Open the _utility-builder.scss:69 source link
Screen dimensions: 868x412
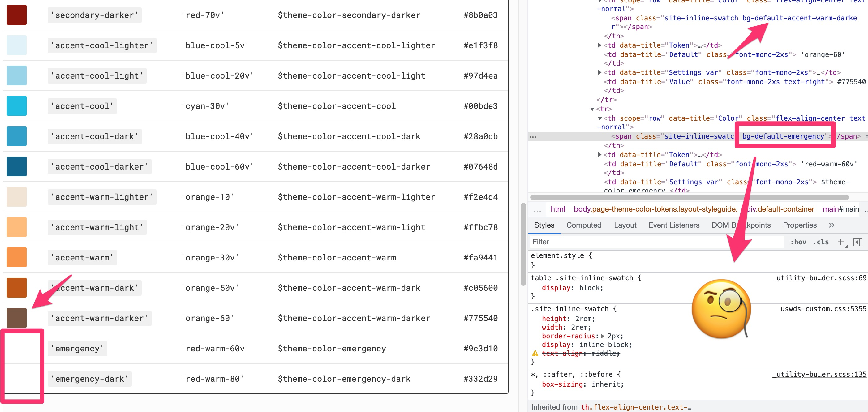tap(819, 277)
